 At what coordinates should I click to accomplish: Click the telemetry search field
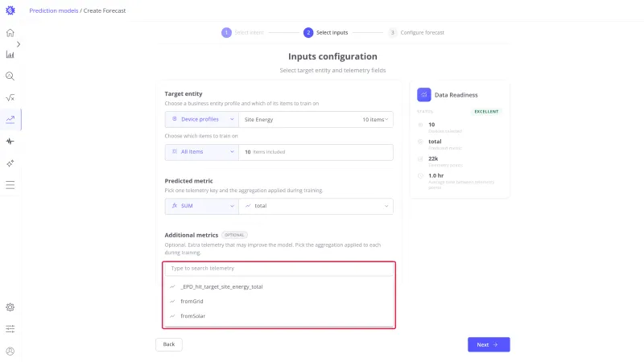point(279,269)
